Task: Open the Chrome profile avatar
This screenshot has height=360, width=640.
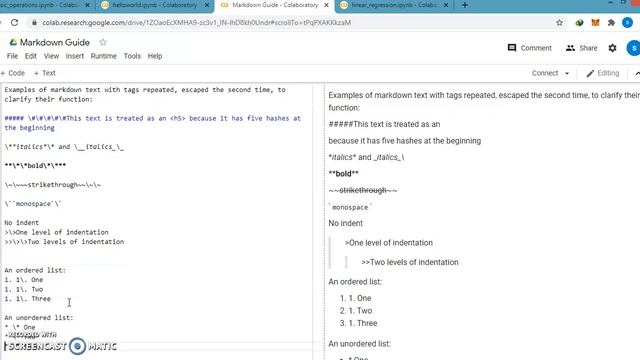Action: tap(627, 22)
